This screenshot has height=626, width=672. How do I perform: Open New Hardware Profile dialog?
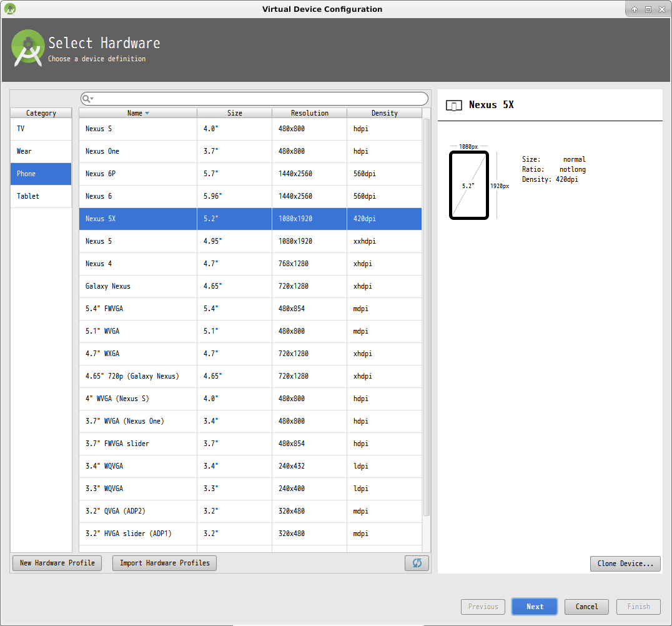click(57, 563)
